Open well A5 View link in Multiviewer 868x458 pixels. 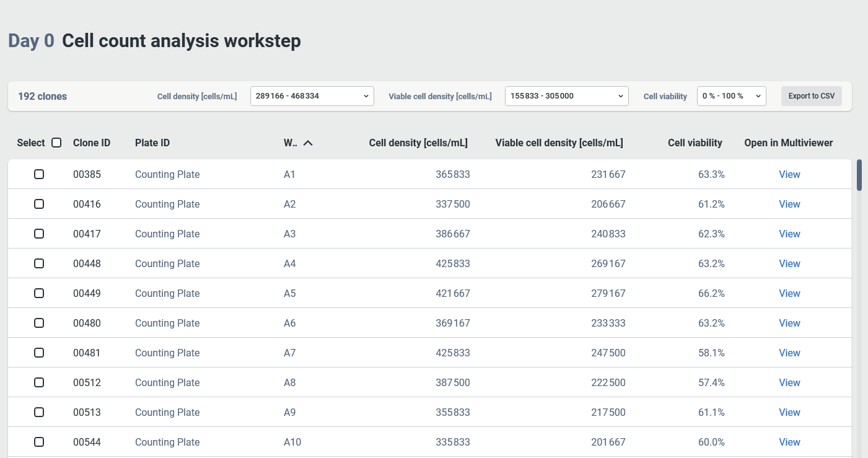789,293
